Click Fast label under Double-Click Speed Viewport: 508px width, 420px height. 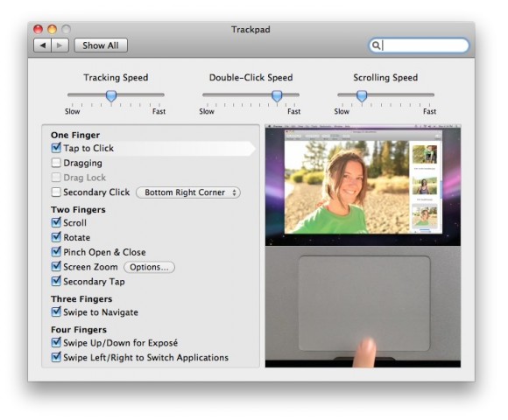(293, 111)
